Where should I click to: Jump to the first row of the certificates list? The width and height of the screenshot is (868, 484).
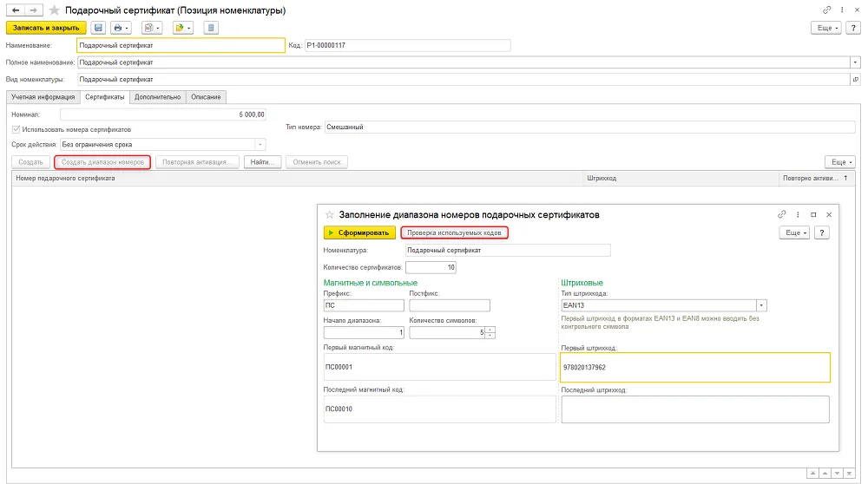pos(812,474)
